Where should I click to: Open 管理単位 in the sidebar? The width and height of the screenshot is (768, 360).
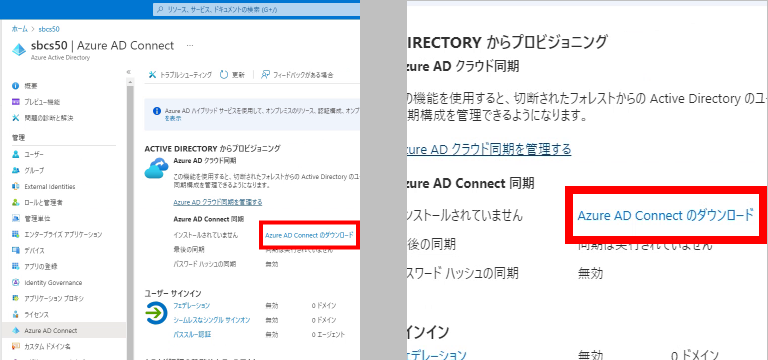[x=37, y=218]
